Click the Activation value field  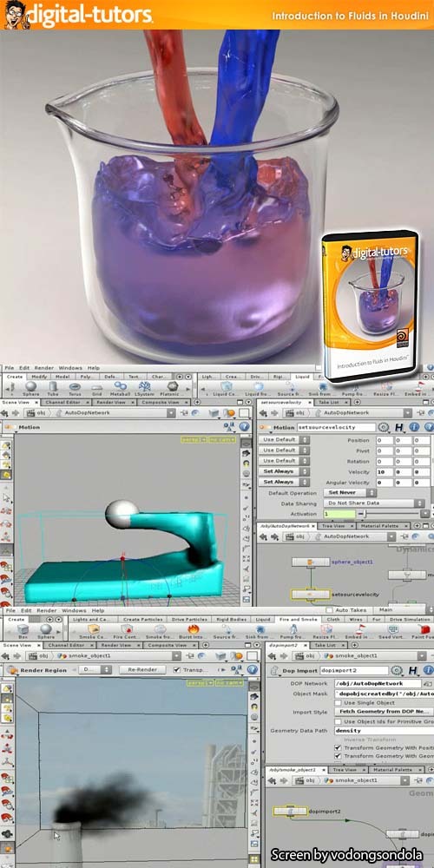tap(339, 514)
